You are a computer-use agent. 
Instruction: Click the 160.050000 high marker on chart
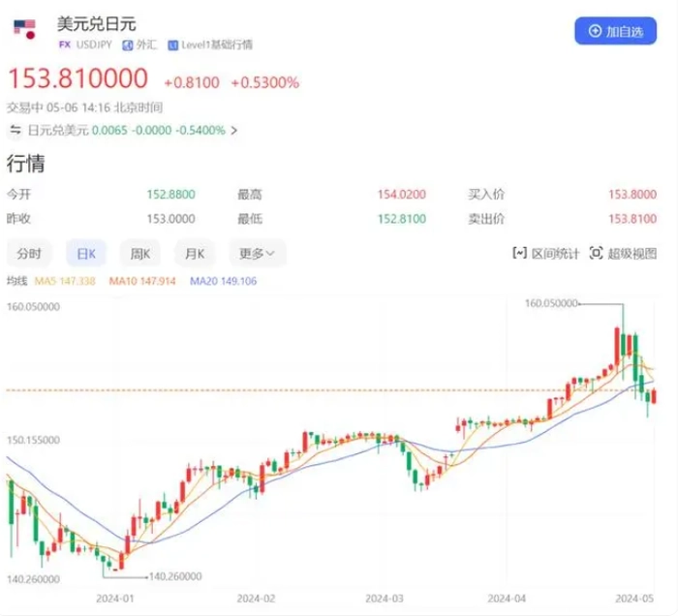click(x=551, y=303)
